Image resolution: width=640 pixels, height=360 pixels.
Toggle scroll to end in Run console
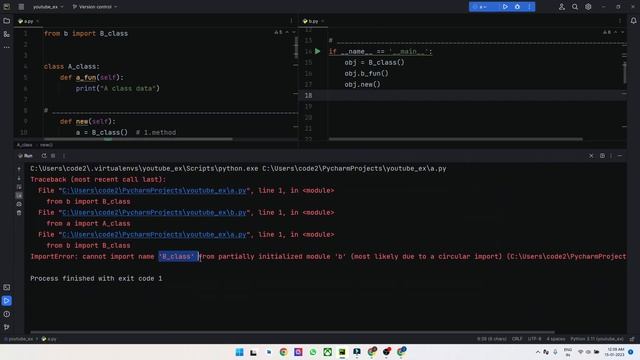tap(19, 196)
